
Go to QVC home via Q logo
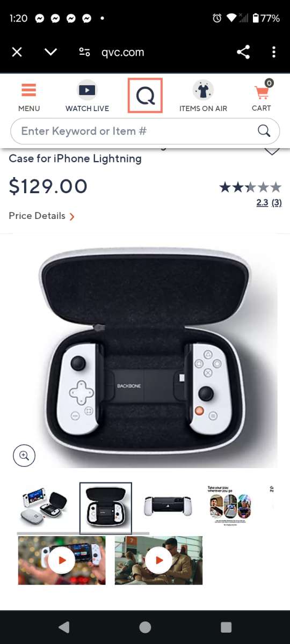(x=145, y=96)
